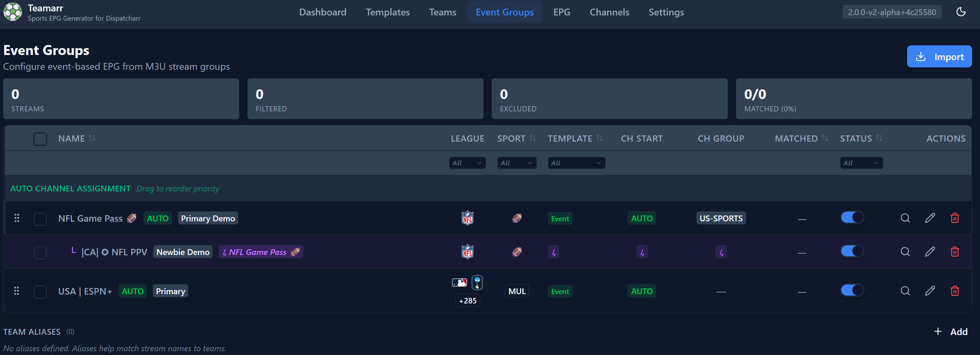Add a new team alias
The width and height of the screenshot is (980, 355).
951,332
